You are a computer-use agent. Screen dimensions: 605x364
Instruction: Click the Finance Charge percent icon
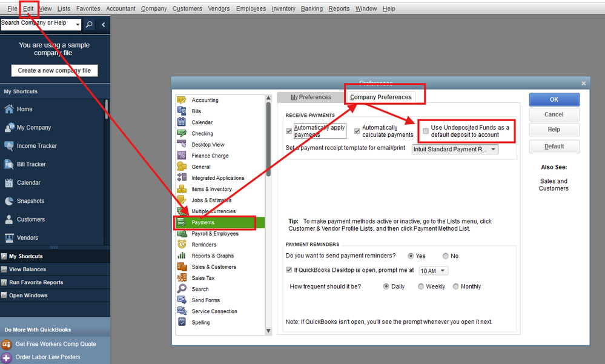(181, 156)
